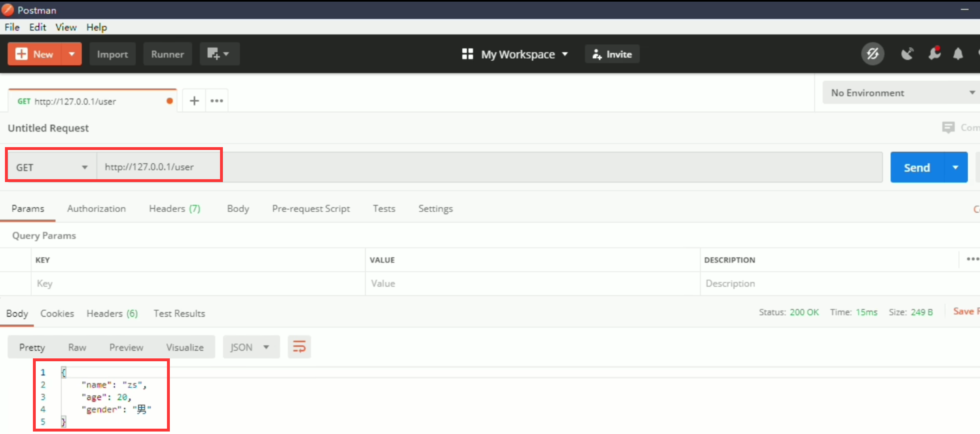Select the response Body tab
Screen dimensions: 980x434
click(17, 313)
